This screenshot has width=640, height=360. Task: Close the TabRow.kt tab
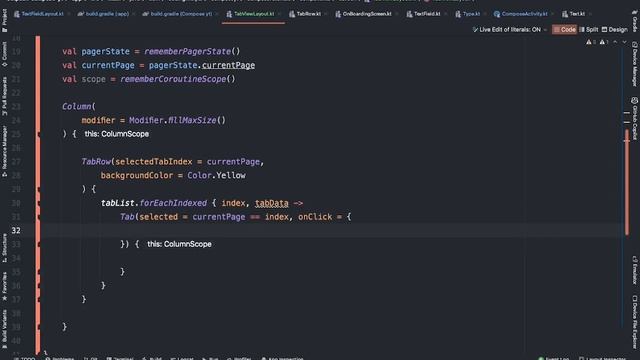pyautogui.click(x=326, y=14)
